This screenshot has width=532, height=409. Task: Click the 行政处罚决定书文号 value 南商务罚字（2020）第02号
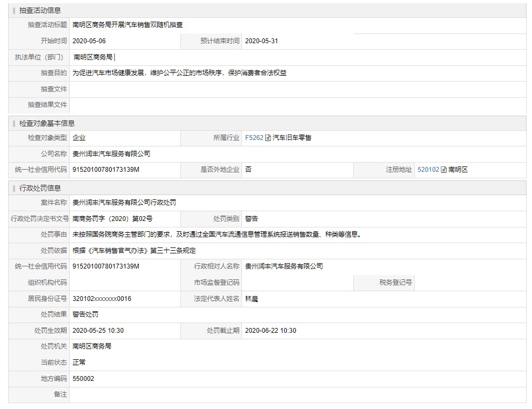pos(112,219)
